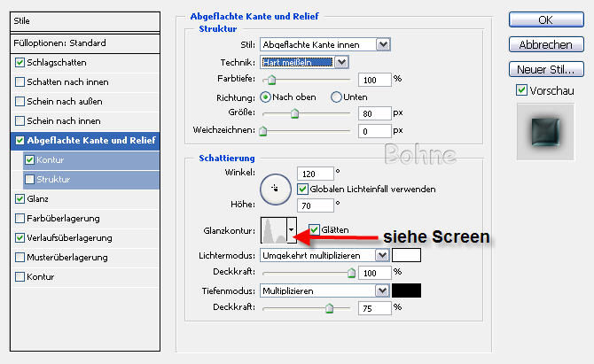Screen dimensions: 594x364
Task: Click the Größe slider handle
Action: point(294,113)
